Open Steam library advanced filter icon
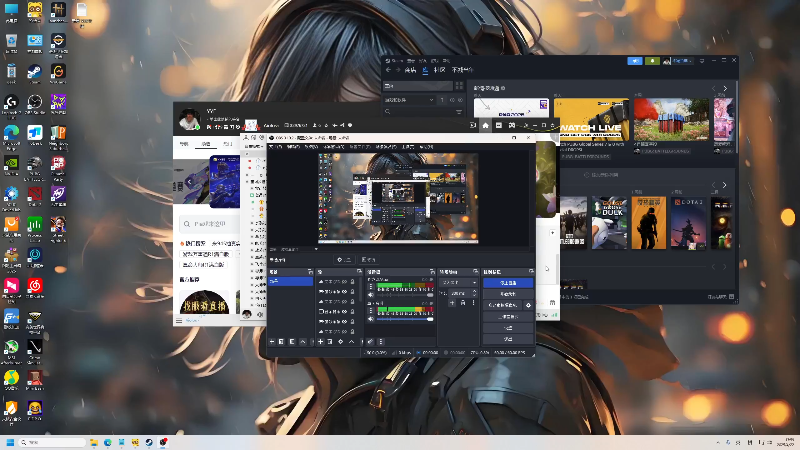800x450 pixels. (459, 111)
